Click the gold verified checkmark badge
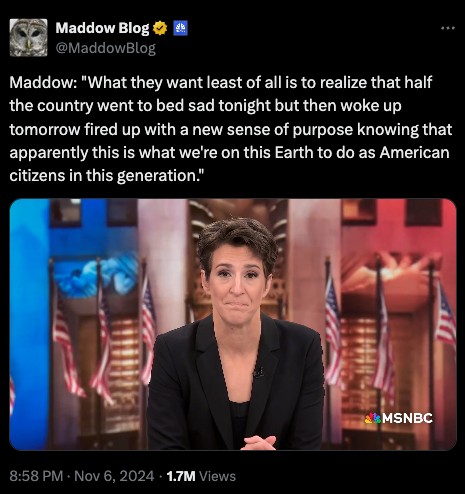This screenshot has height=494, width=465. tap(160, 28)
